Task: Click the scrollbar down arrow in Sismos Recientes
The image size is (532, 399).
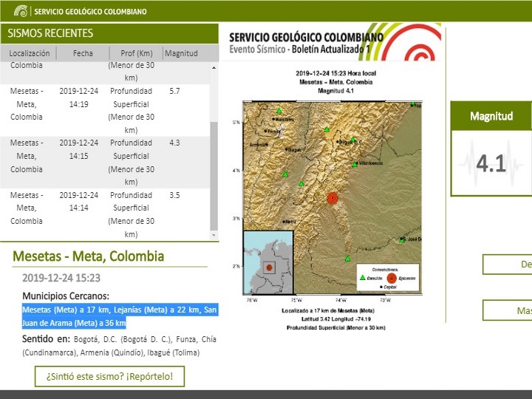Action: click(x=214, y=235)
